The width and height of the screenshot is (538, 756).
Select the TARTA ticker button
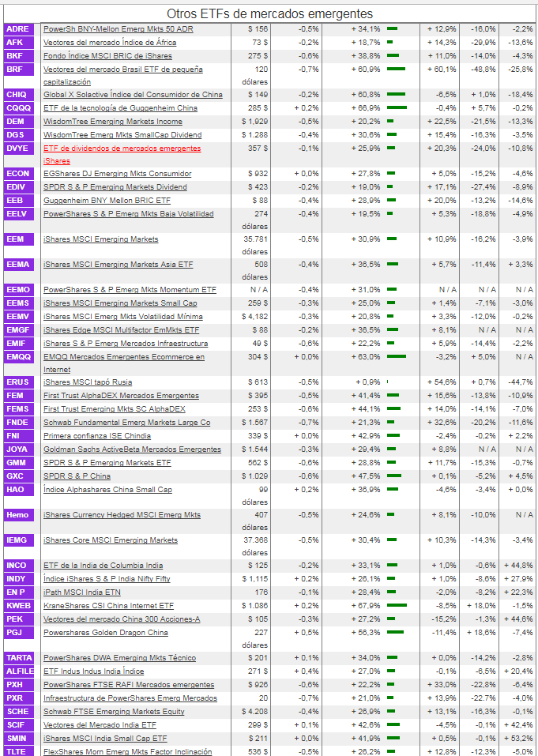click(20, 658)
